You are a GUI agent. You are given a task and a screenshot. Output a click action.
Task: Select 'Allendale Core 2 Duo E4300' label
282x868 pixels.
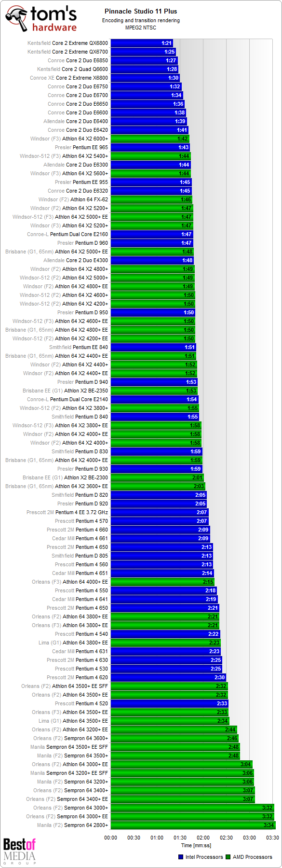(76, 260)
